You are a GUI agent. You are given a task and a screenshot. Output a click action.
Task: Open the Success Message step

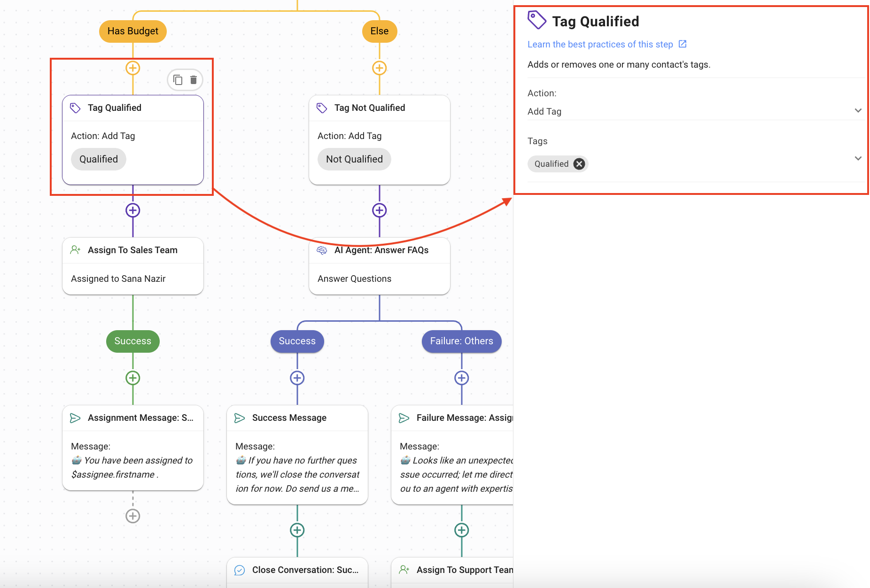297,454
